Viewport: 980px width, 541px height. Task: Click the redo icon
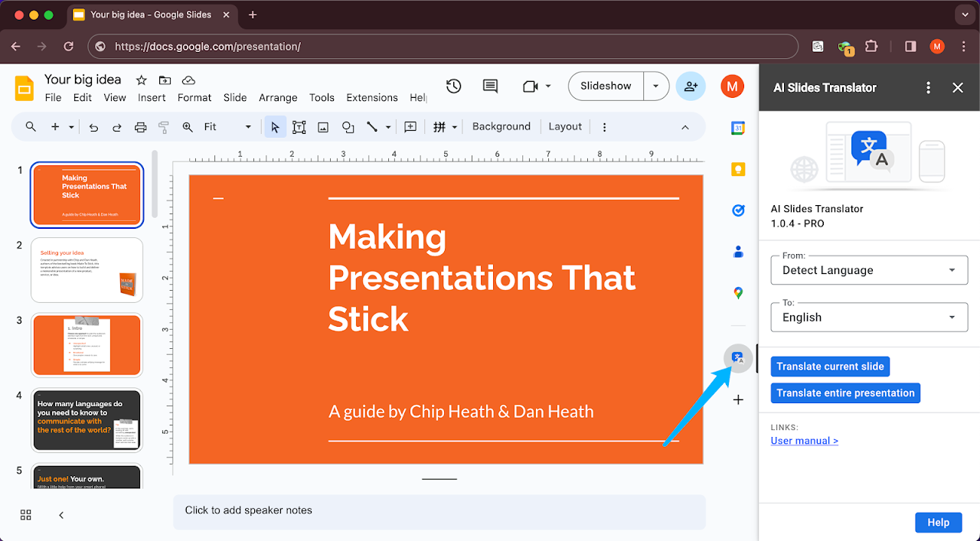tap(117, 127)
